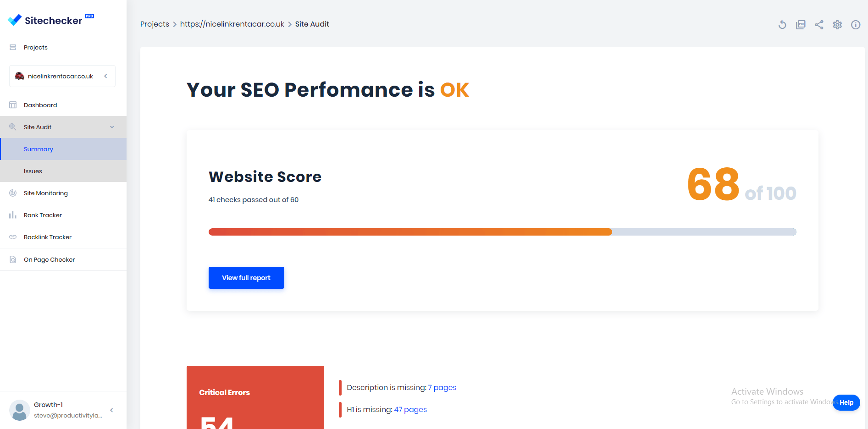Click the recrawl refresh icon

(x=782, y=25)
